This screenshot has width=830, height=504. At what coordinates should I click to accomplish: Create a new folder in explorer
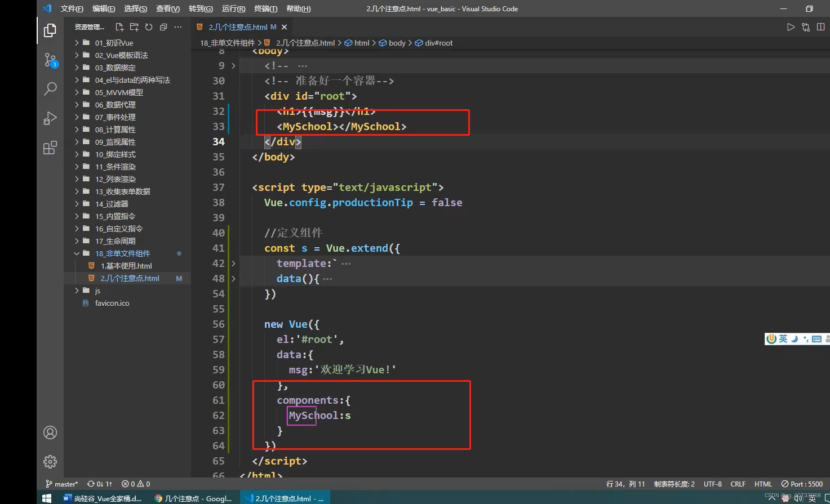point(134,27)
